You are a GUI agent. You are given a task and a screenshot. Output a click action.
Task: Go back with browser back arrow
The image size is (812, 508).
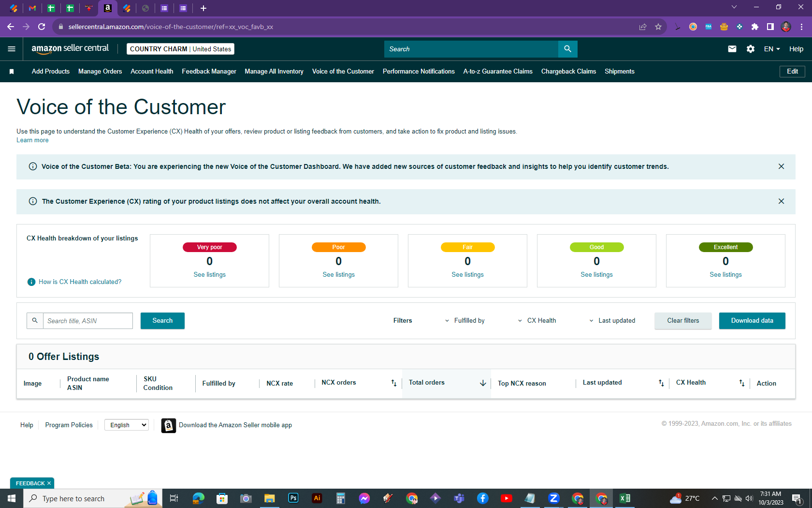(x=11, y=27)
